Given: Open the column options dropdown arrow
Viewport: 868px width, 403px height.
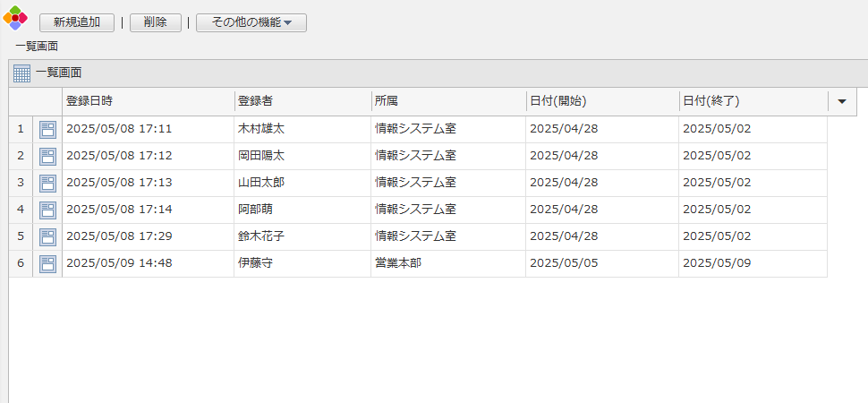Looking at the screenshot, I should coord(842,101).
